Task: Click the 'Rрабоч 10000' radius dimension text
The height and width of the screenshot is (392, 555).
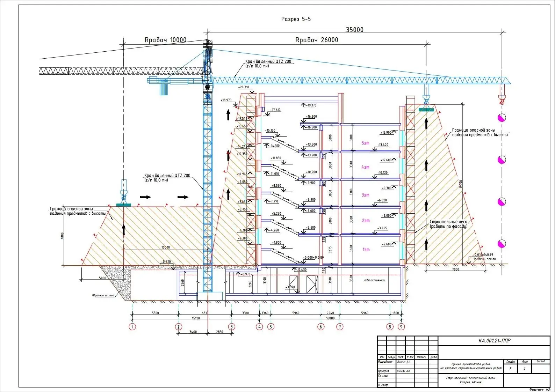Action: [x=165, y=40]
